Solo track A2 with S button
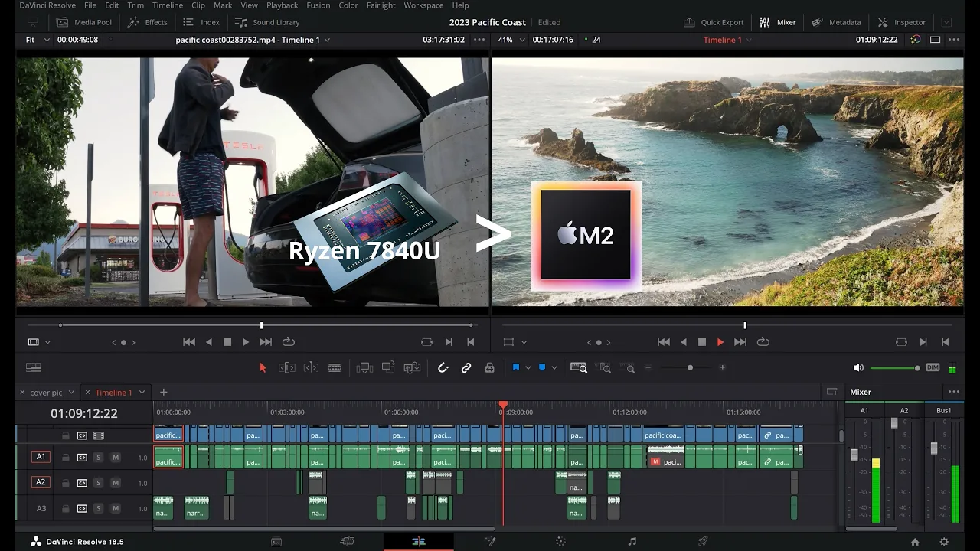Viewport: 980px width, 551px height. click(98, 482)
